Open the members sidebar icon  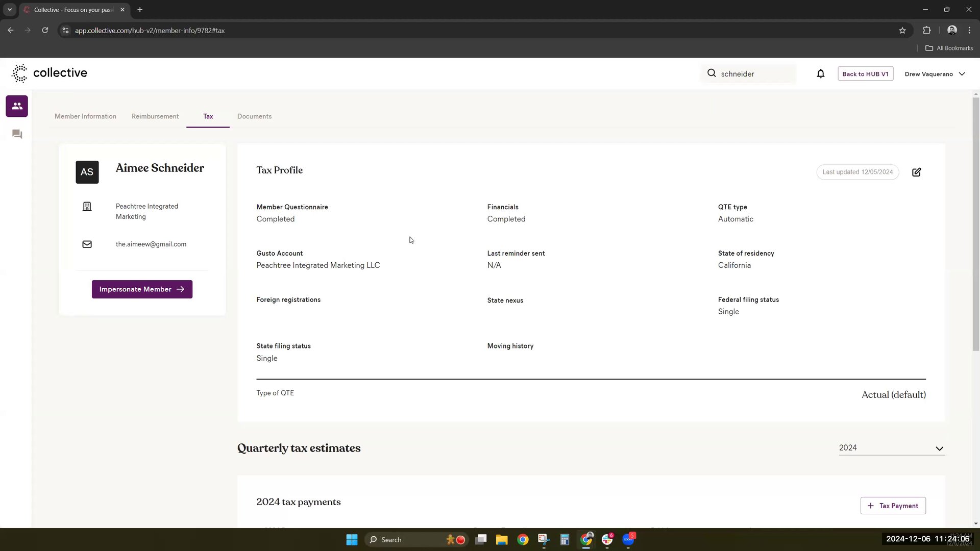coord(17,106)
